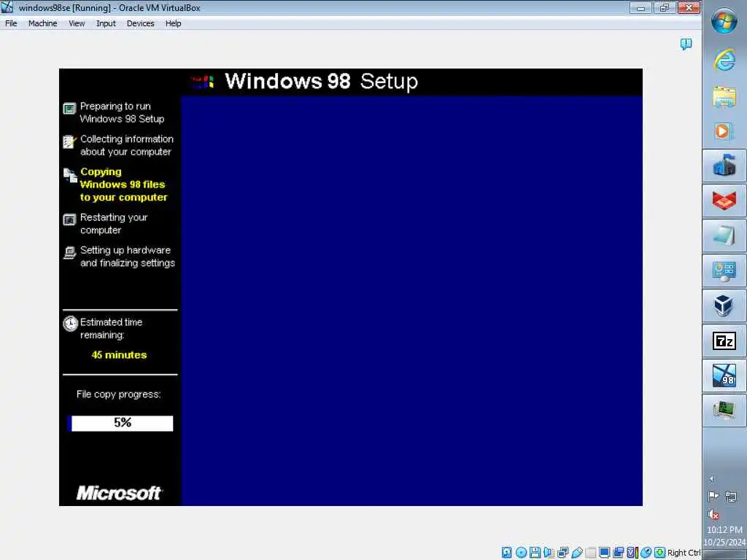
Task: Click the floppy disk status icon
Action: [x=535, y=553]
